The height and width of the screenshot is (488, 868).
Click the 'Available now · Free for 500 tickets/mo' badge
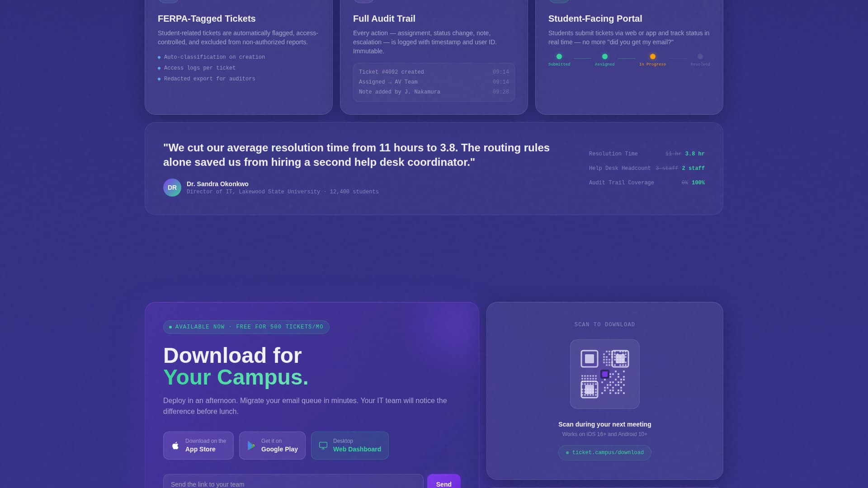pos(246,327)
